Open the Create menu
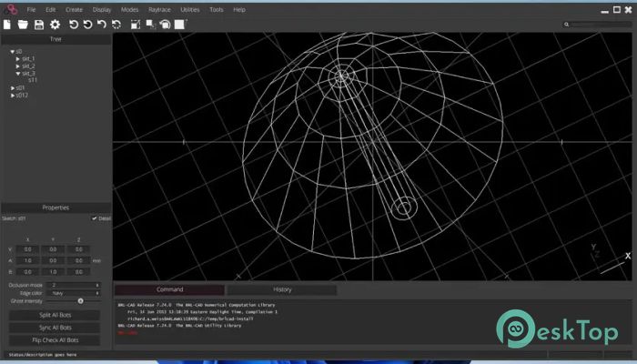Image resolution: width=637 pixels, height=364 pixels. point(74,9)
